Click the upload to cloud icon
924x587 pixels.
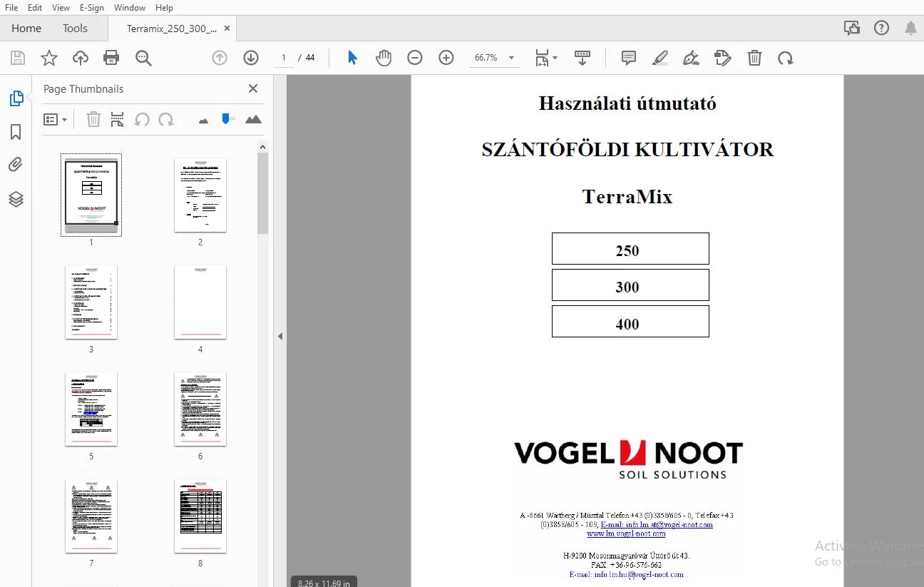click(x=81, y=58)
